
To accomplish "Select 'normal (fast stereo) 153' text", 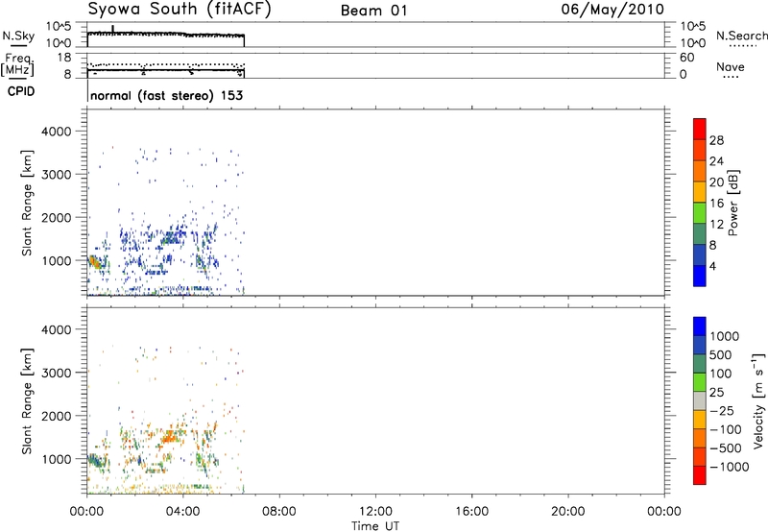I will click(166, 95).
